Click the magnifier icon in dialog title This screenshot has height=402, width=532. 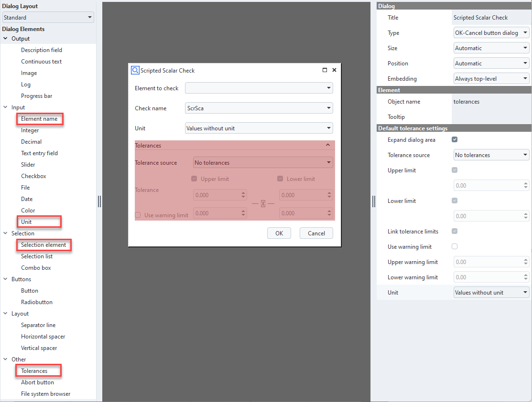coord(135,70)
